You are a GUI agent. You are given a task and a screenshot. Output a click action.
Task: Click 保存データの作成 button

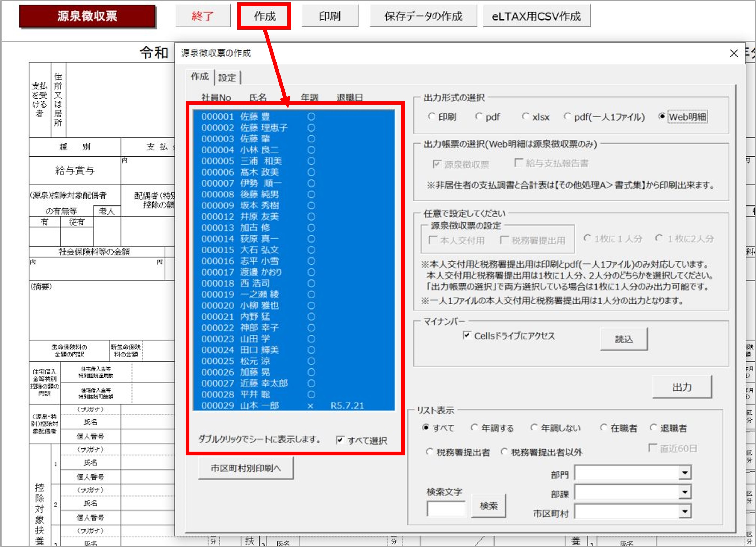(423, 16)
